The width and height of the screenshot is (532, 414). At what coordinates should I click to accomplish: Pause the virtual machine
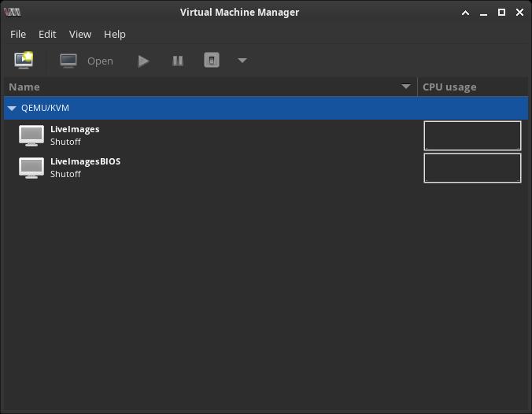(x=178, y=61)
